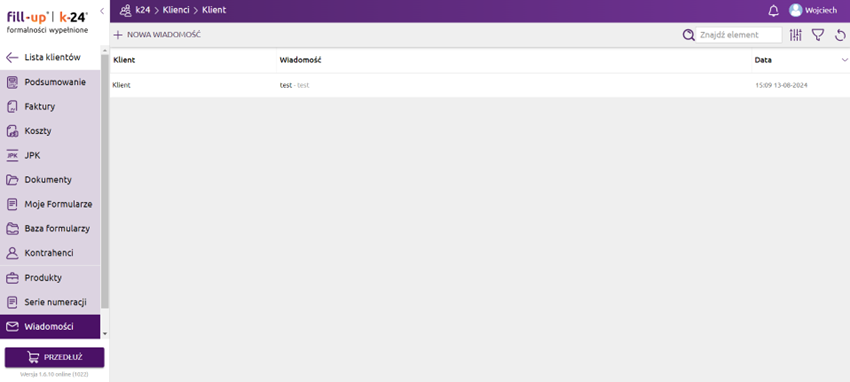Click the back arrow beside Lista klientów
850x382 pixels.
click(x=12, y=57)
